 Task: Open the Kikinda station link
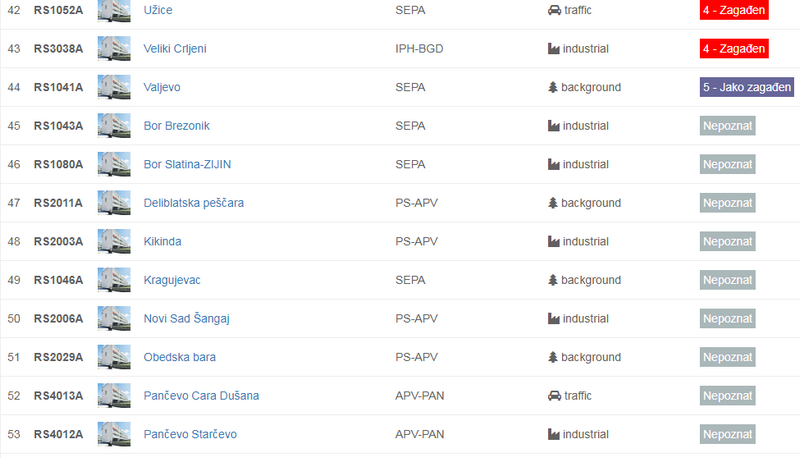point(162,241)
